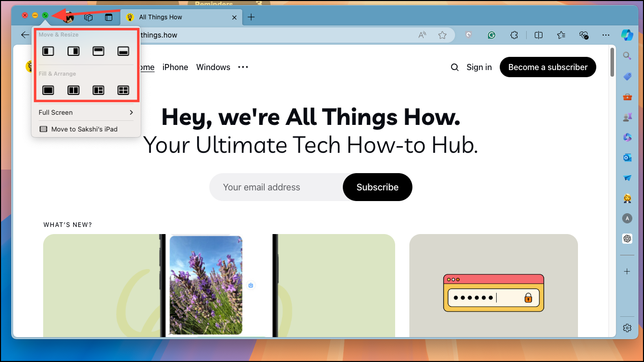Switch to All Things How tab
This screenshot has width=644, height=362.
pyautogui.click(x=182, y=17)
